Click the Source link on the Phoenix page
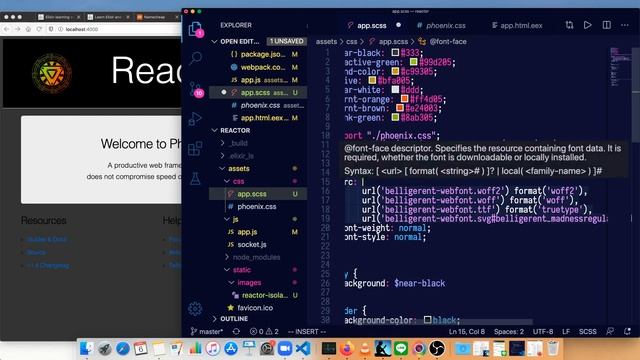 (x=36, y=252)
